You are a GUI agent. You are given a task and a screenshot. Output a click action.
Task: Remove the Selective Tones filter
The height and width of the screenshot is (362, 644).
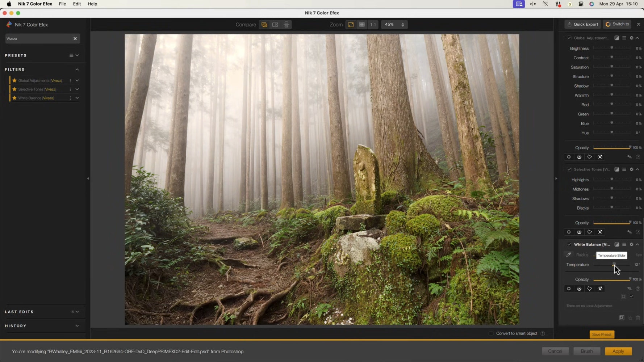point(631,169)
